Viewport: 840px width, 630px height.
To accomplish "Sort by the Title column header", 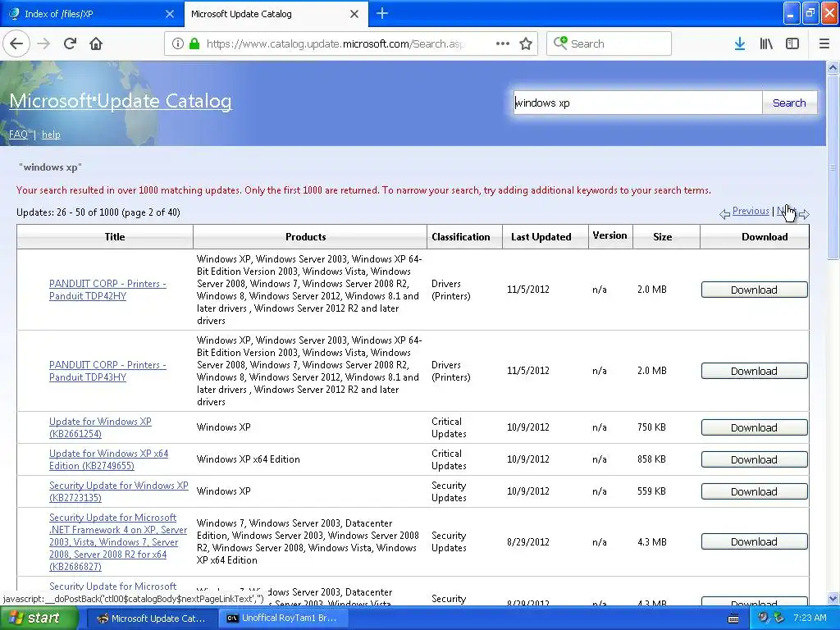I will pos(115,237).
